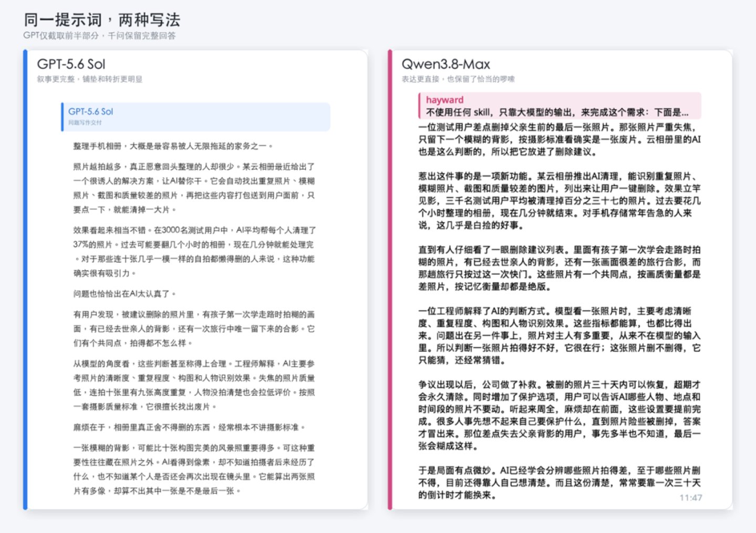Click the paragraph starting 一张模糊的背影
The image size is (756, 533).
click(194, 469)
